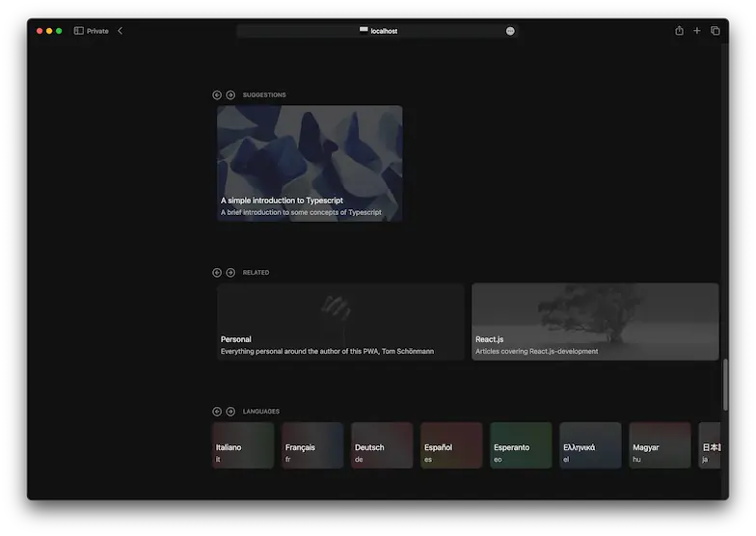Select the Japanese language card
Viewport: 756px width, 536px height.
tap(710, 445)
